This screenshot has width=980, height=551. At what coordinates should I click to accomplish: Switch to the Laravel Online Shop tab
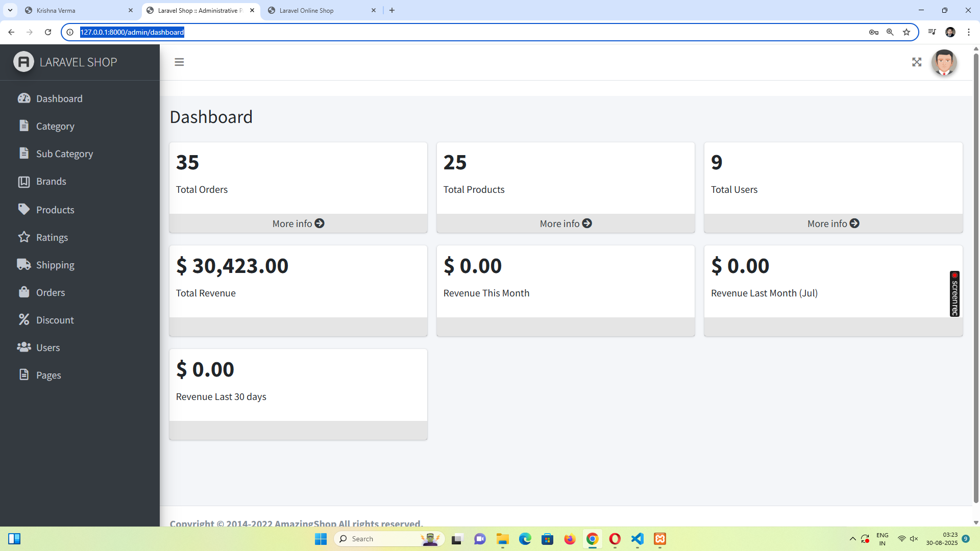coord(322,10)
